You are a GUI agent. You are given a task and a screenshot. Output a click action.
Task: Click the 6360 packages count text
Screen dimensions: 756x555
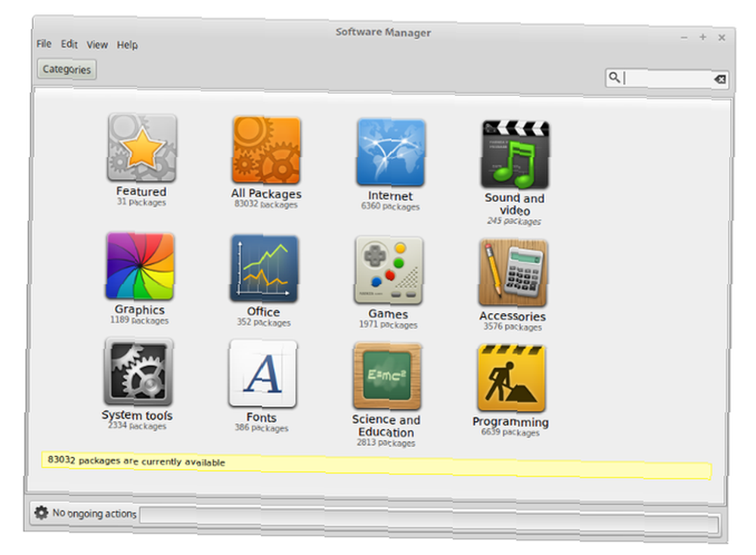pyautogui.click(x=391, y=206)
